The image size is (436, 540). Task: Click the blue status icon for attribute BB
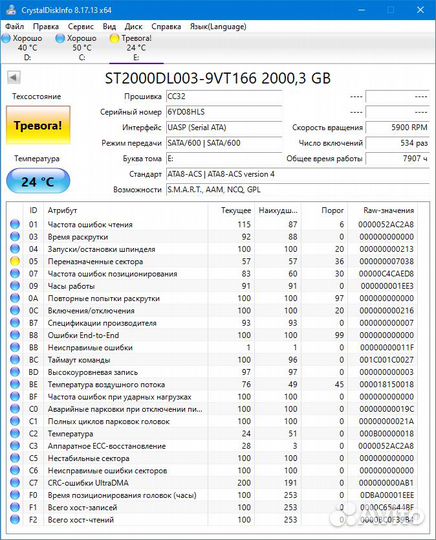pyautogui.click(x=15, y=347)
